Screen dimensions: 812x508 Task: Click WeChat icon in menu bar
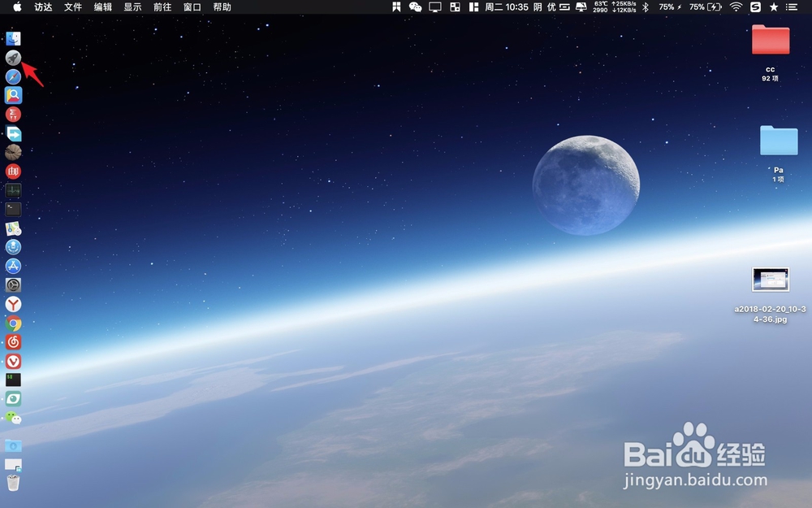click(x=415, y=7)
